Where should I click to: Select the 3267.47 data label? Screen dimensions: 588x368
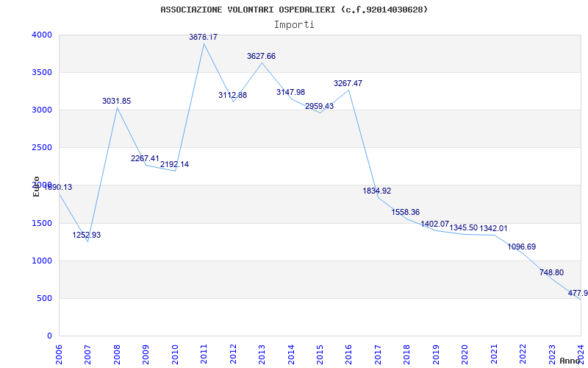point(348,83)
